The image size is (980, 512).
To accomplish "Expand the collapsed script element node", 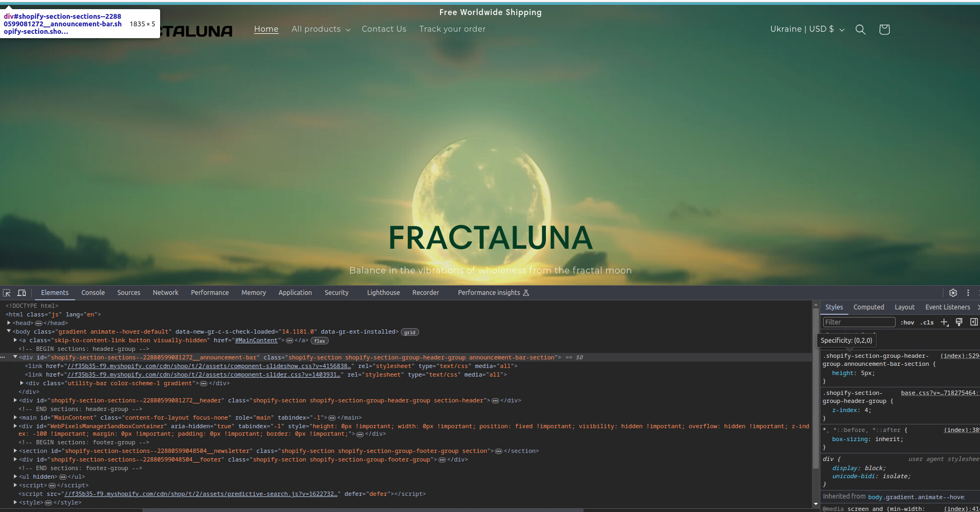I will pyautogui.click(x=15, y=485).
